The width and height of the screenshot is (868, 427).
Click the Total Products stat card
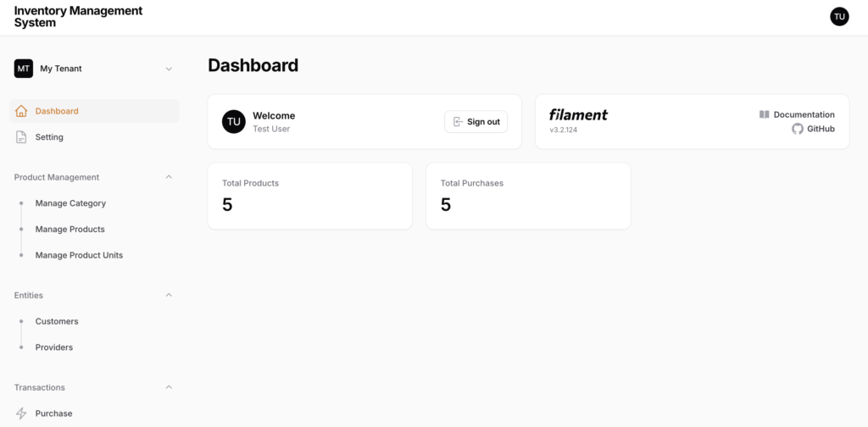310,196
